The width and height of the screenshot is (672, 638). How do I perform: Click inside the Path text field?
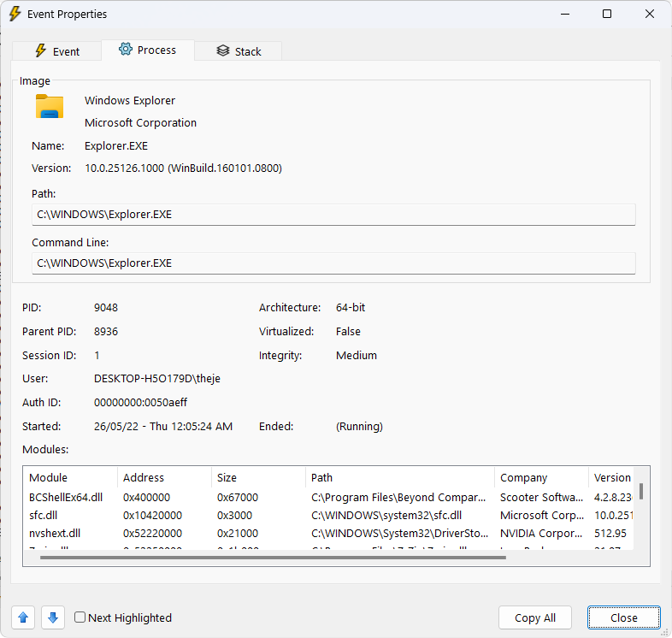point(333,215)
